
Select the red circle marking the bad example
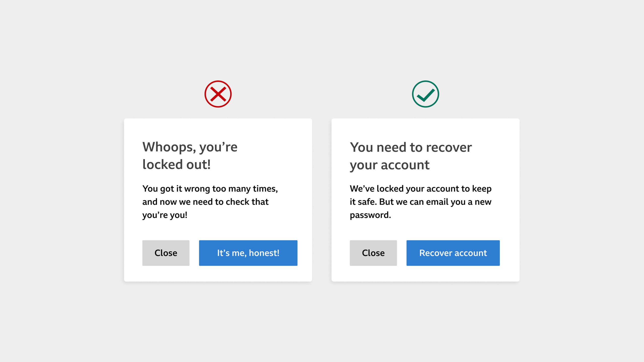tap(218, 94)
